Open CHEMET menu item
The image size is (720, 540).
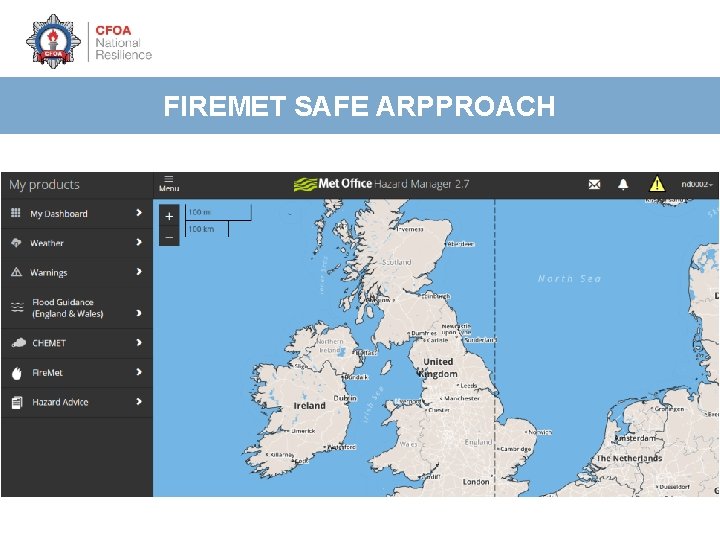pyautogui.click(x=77, y=343)
